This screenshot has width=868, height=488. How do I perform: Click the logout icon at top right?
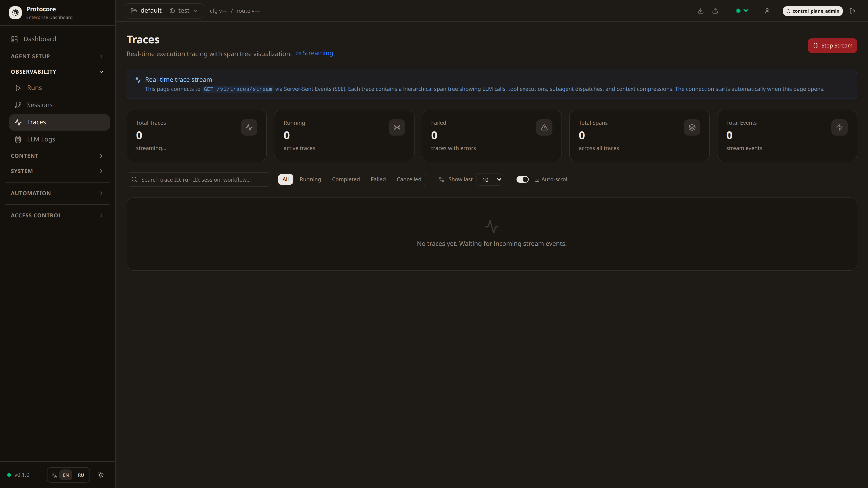tap(852, 11)
